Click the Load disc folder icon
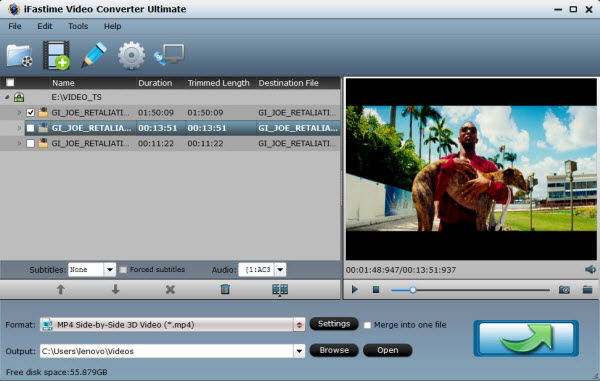600x381 pixels. pos(19,55)
